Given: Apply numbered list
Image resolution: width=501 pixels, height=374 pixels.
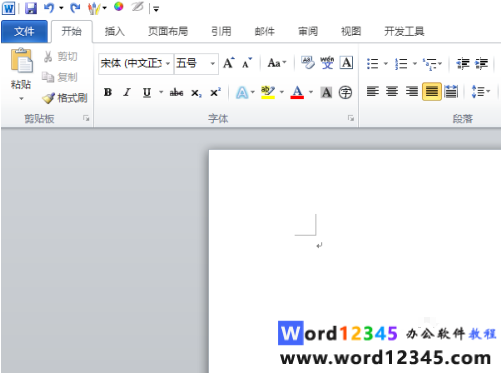Looking at the screenshot, I should (x=401, y=63).
